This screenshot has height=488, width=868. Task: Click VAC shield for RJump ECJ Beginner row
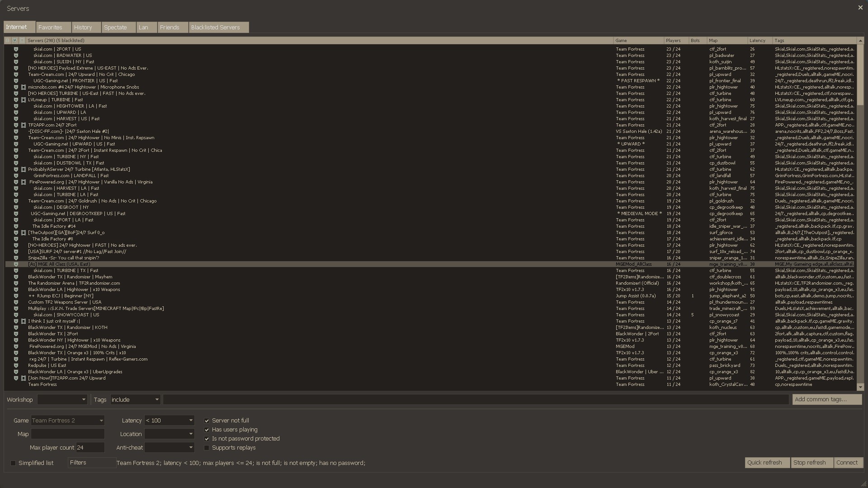16,296
